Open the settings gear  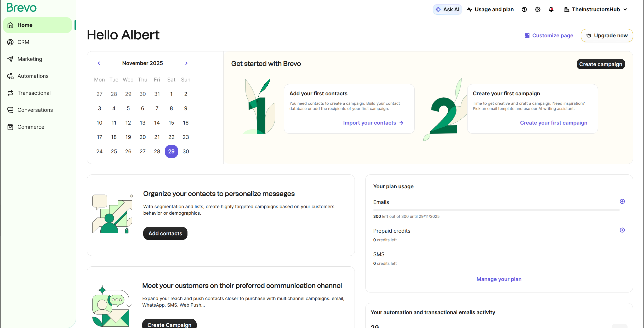[x=538, y=9]
